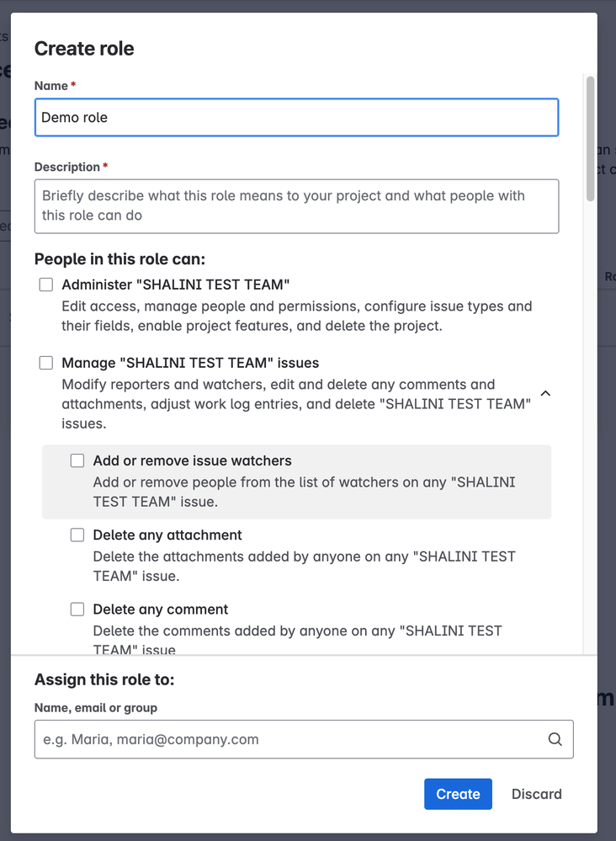
Task: Click the Add or remove issue watchers label
Action: point(193,460)
